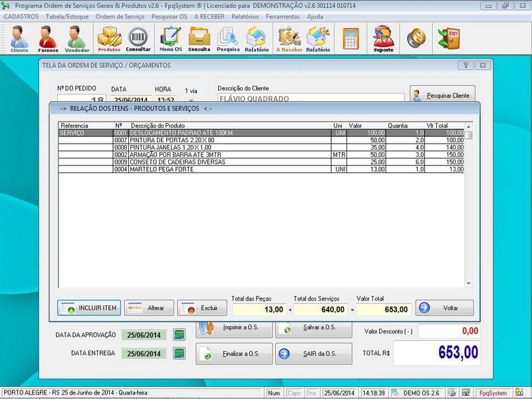Open the Vendedor toolbar icon
This screenshot has width=532, height=399.
pyautogui.click(x=76, y=39)
